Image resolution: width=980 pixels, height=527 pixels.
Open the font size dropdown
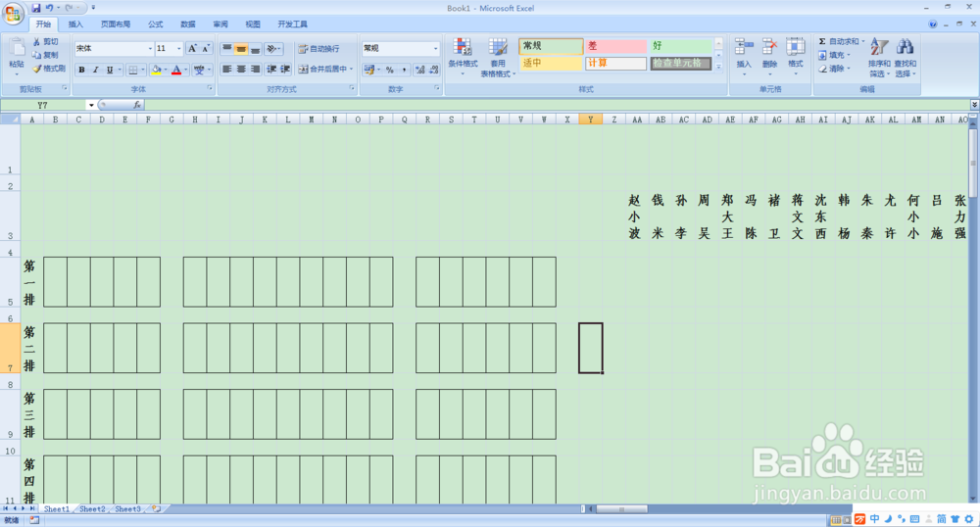[x=178, y=48]
